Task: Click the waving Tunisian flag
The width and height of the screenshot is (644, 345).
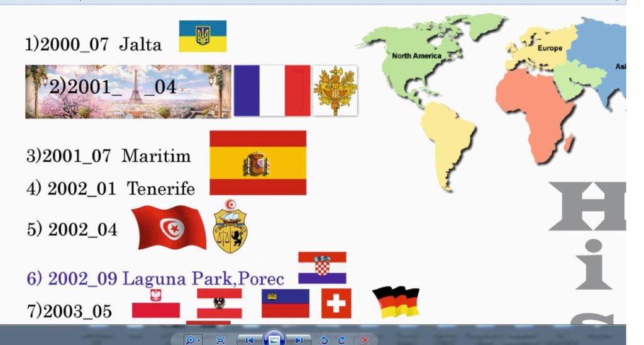Action: [170, 227]
